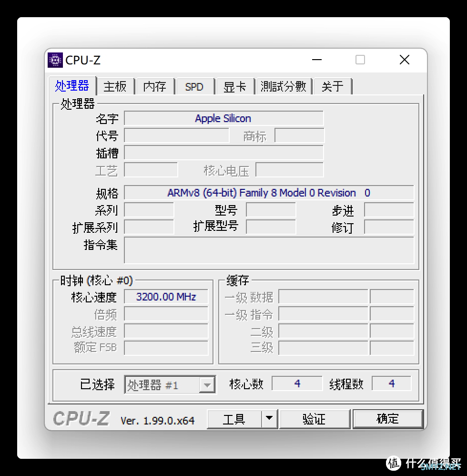This screenshot has width=467, height=476.
Task: Click the empty 倍频 field
Action: [x=166, y=314]
